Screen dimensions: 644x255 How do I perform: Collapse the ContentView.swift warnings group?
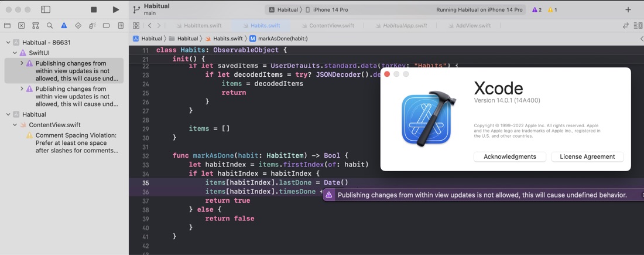point(15,125)
